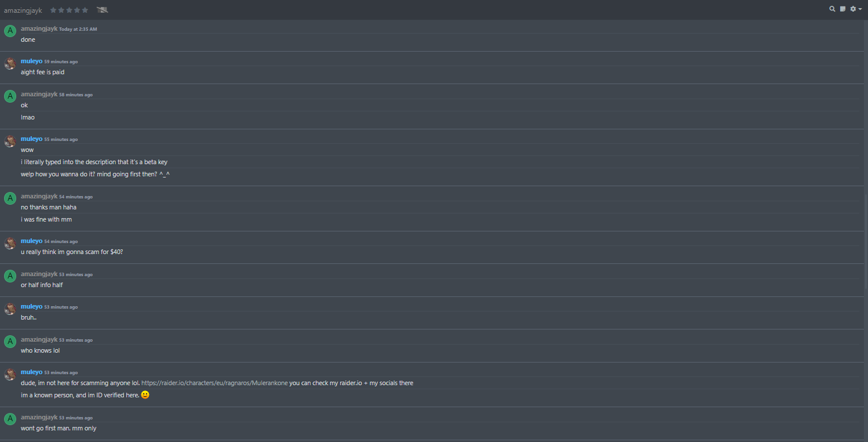
Task: Click the message about the beta key description
Action: click(94, 162)
